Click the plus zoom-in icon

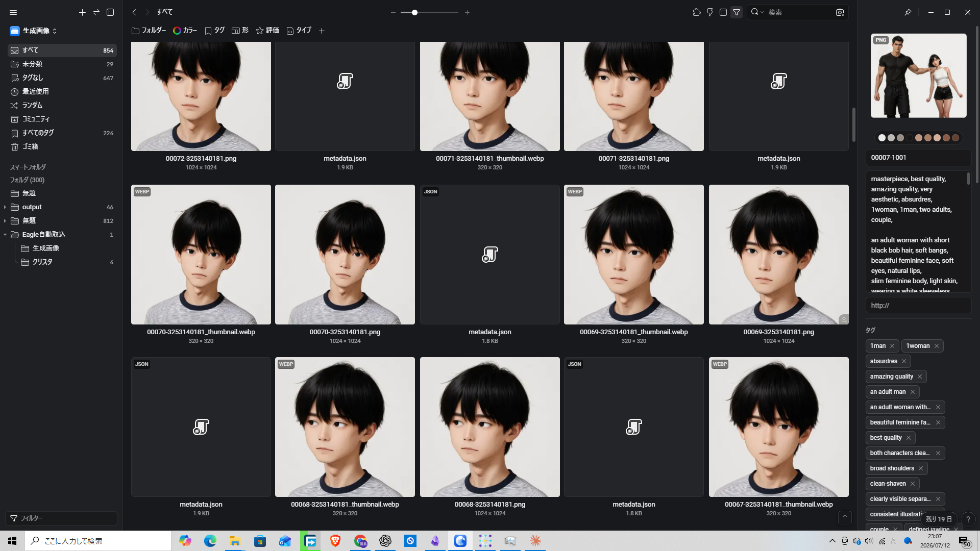coord(467,12)
